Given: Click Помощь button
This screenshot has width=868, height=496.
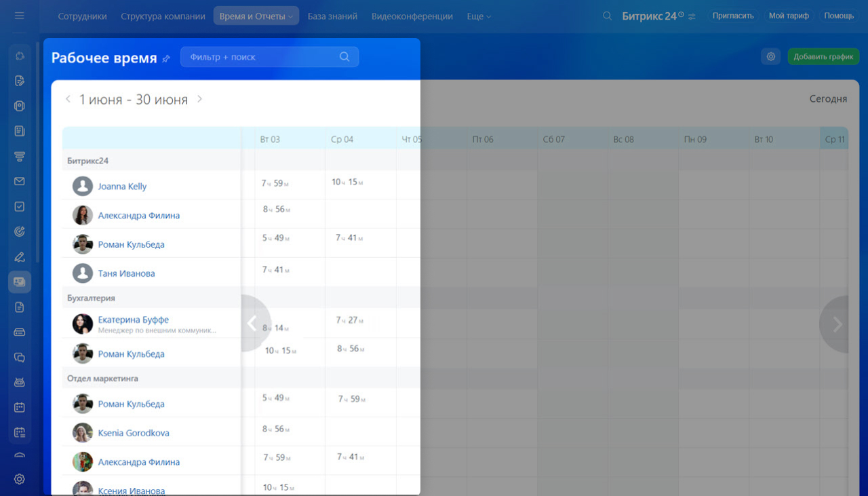Looking at the screenshot, I should [x=839, y=16].
